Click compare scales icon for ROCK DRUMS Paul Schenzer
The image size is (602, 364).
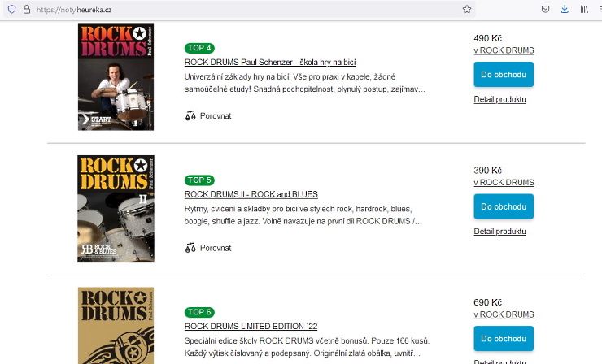(190, 115)
